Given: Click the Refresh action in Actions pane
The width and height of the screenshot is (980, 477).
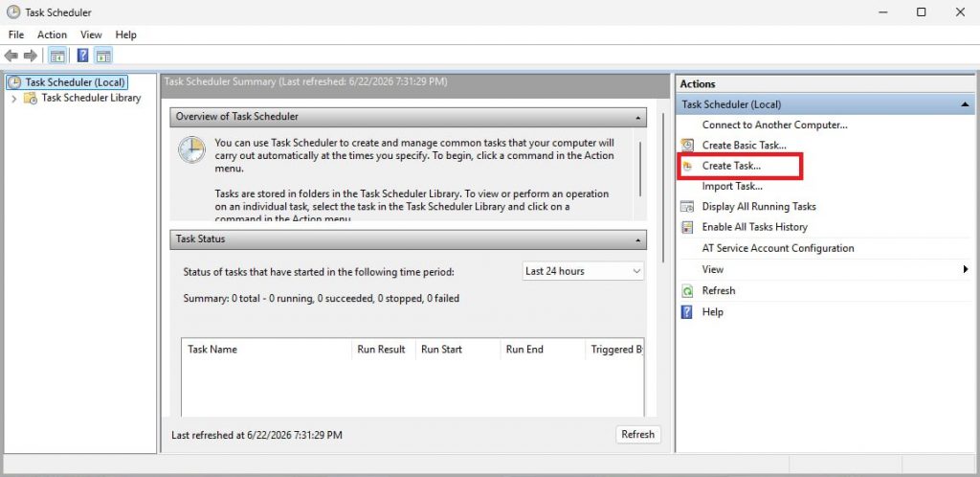Looking at the screenshot, I should pos(718,290).
